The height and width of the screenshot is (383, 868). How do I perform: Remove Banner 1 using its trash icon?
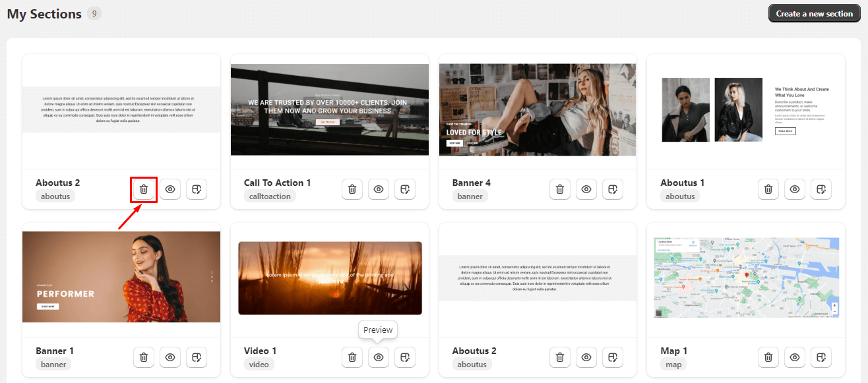coord(144,357)
